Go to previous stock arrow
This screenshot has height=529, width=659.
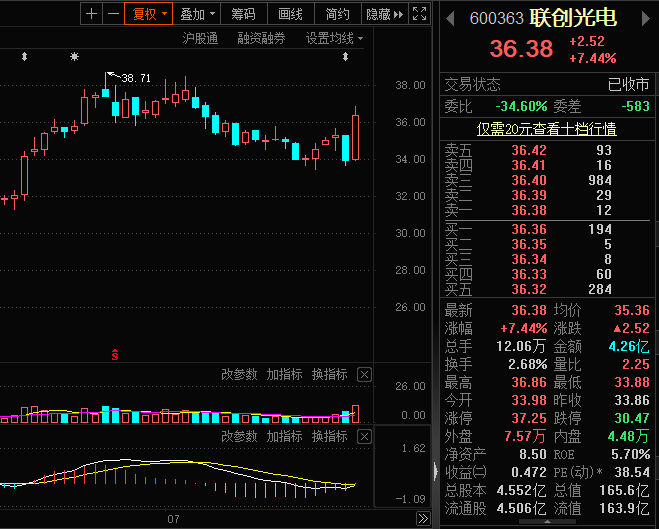coord(450,18)
